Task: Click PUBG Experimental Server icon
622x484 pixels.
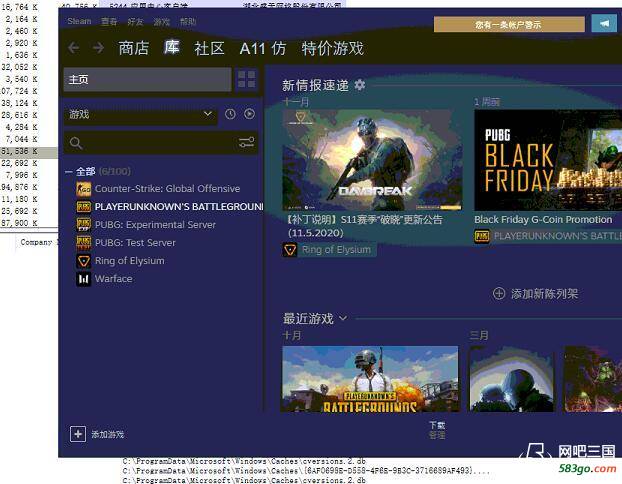Action: pos(83,225)
